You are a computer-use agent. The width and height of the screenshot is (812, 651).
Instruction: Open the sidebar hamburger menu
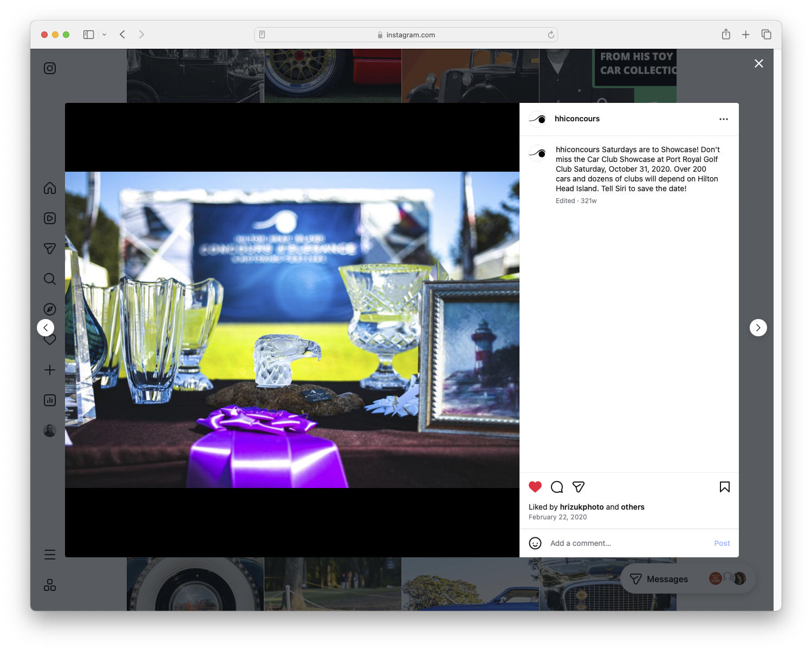point(49,554)
